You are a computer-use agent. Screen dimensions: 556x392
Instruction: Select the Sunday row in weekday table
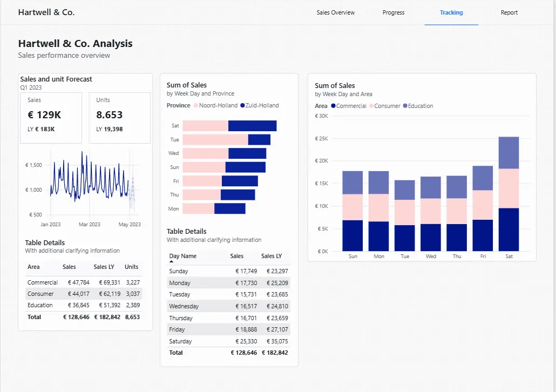coord(229,271)
